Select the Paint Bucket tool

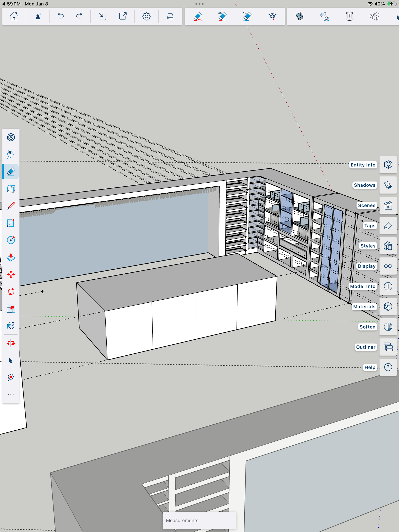coord(11,326)
